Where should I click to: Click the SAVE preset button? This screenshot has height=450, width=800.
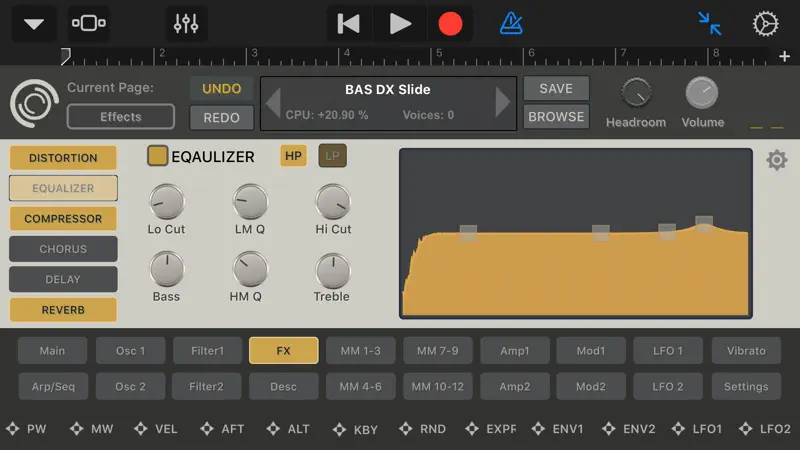pos(556,89)
